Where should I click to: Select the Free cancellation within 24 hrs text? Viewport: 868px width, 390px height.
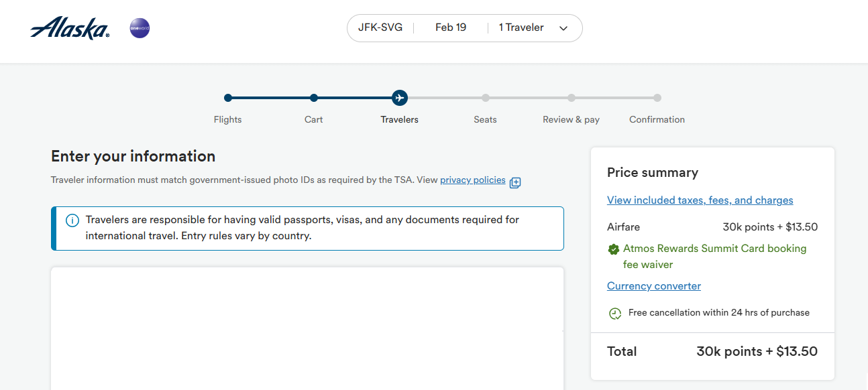[x=719, y=313]
